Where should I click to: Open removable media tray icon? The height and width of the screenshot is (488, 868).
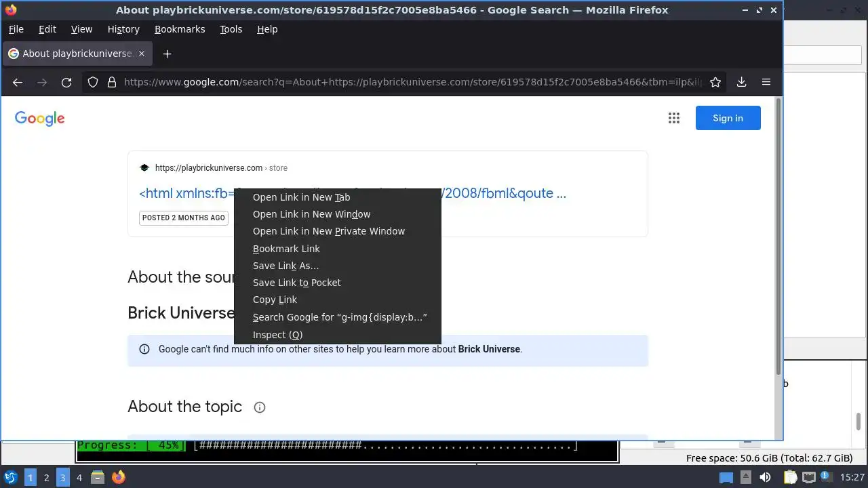pyautogui.click(x=745, y=478)
